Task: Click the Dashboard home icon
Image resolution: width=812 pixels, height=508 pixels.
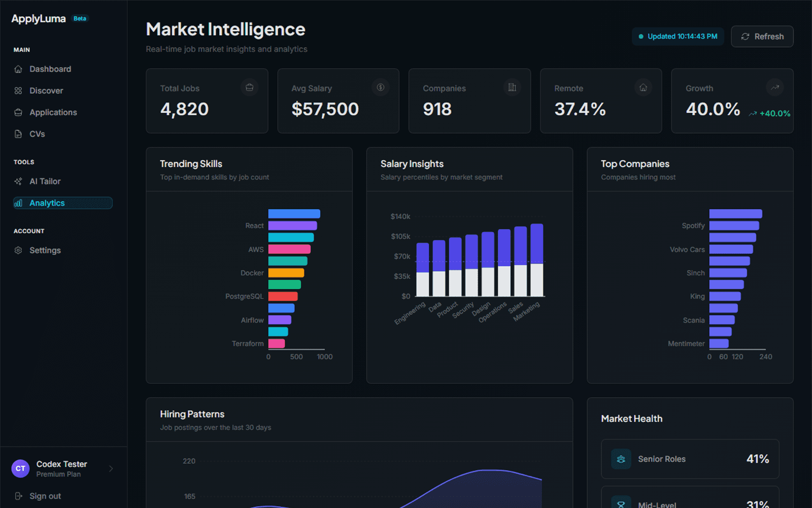Action: point(18,69)
